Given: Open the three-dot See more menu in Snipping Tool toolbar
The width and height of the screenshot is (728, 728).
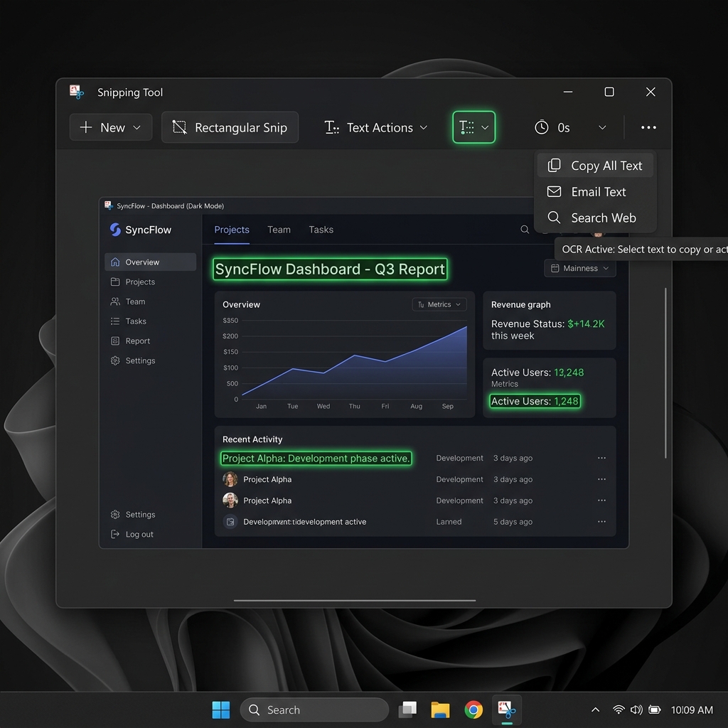Looking at the screenshot, I should click(648, 127).
